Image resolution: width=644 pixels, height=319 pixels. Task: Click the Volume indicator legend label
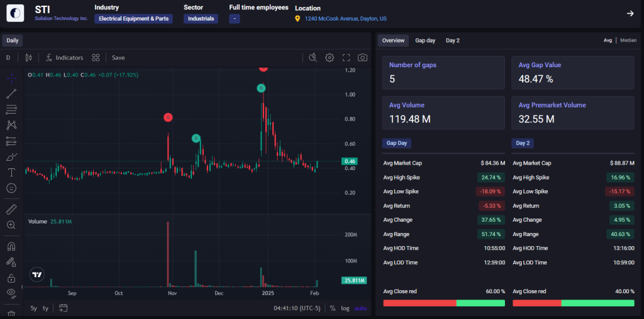tap(37, 222)
